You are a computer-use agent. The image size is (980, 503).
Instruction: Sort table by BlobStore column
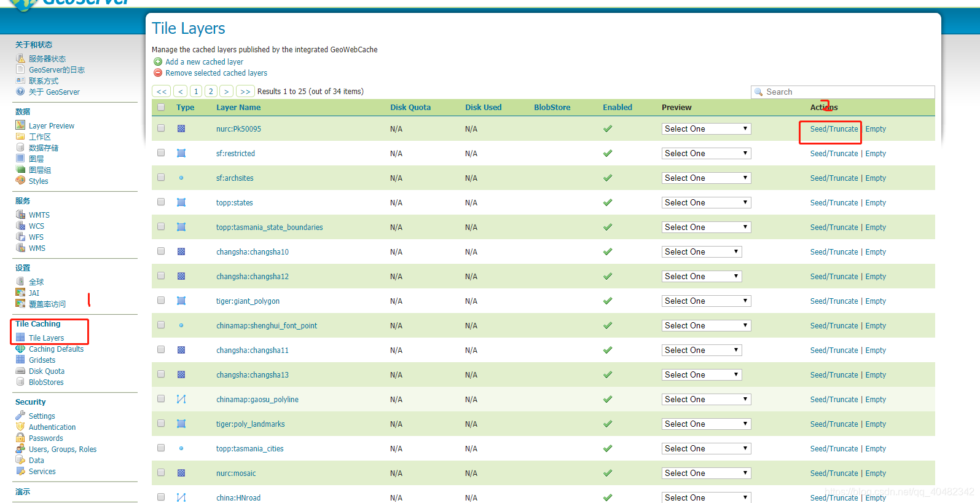tap(552, 107)
